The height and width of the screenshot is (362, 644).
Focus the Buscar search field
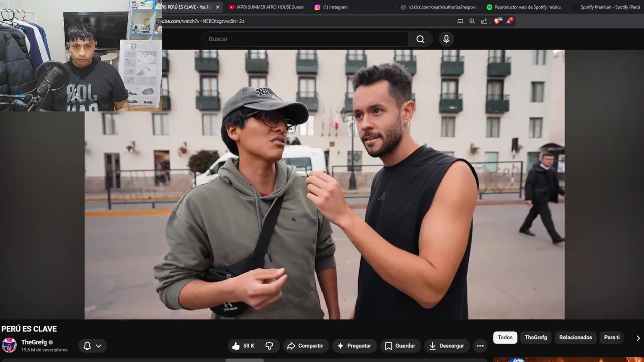[x=305, y=39]
